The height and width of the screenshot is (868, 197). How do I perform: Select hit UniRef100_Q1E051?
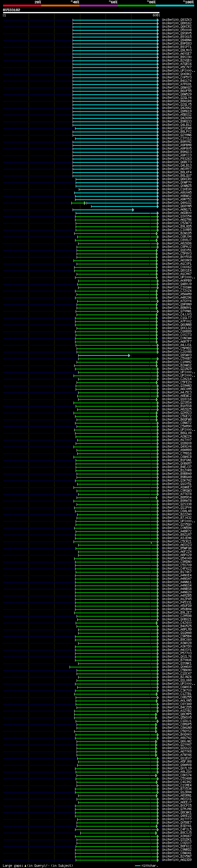176,250
